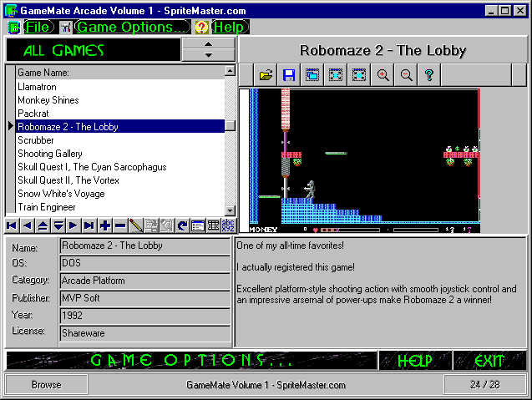This screenshot has height=400, width=532.
Task: Click the Year field showing 1992
Action: [144, 316]
